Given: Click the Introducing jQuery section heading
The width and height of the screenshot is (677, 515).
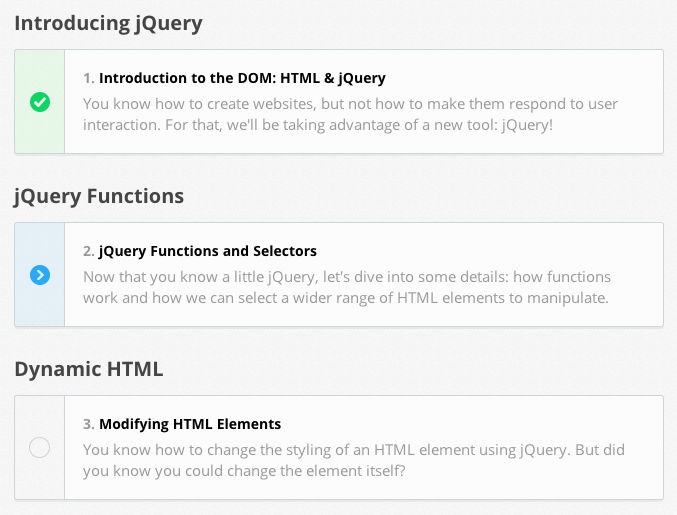Looking at the screenshot, I should (108, 24).
